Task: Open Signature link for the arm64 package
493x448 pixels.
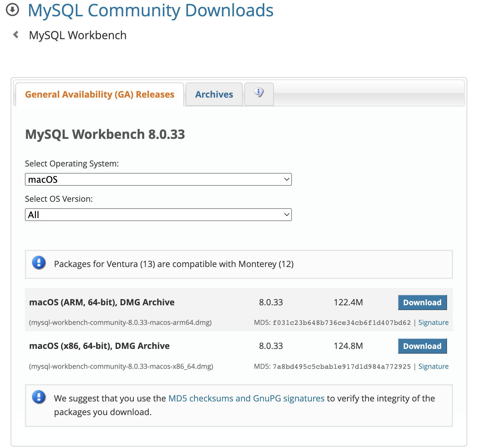Action: (x=433, y=323)
